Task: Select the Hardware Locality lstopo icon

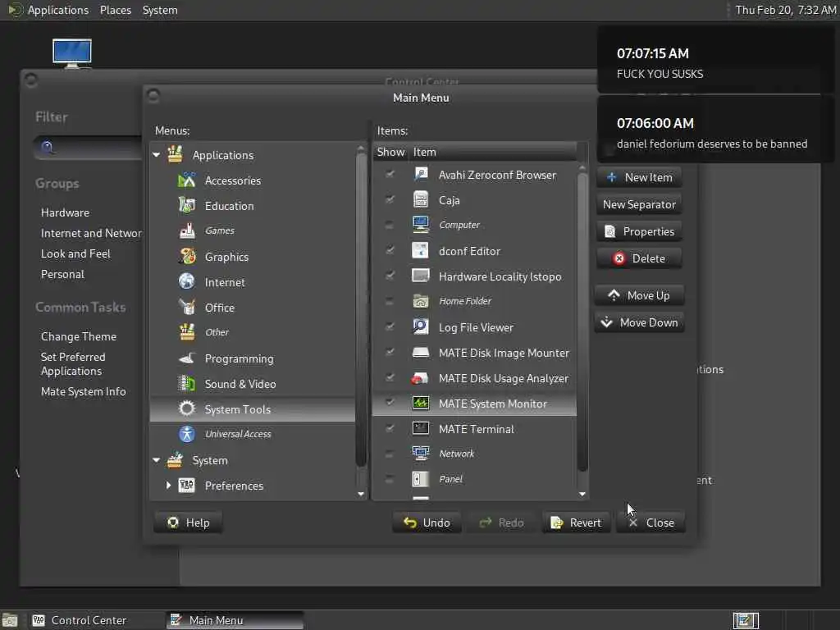Action: click(x=421, y=276)
